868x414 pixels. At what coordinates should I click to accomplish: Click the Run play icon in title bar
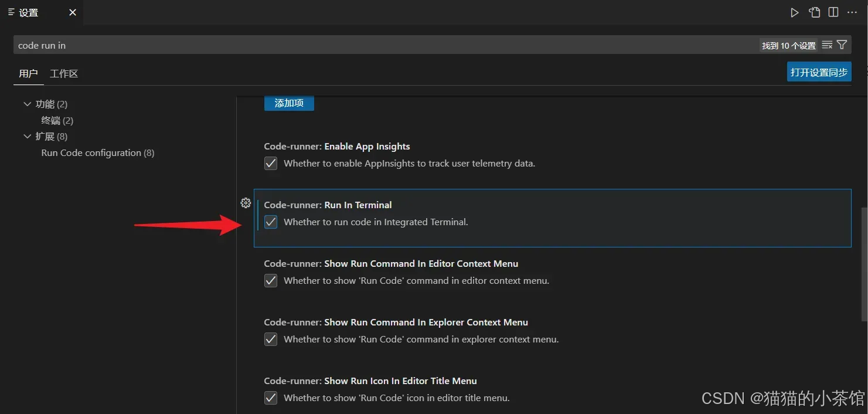tap(795, 12)
